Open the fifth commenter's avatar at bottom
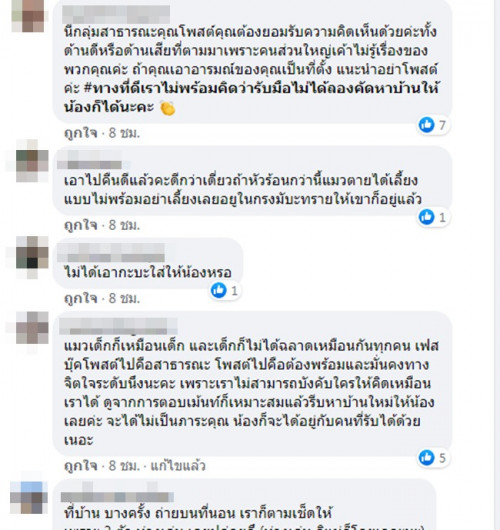 tap(27, 498)
